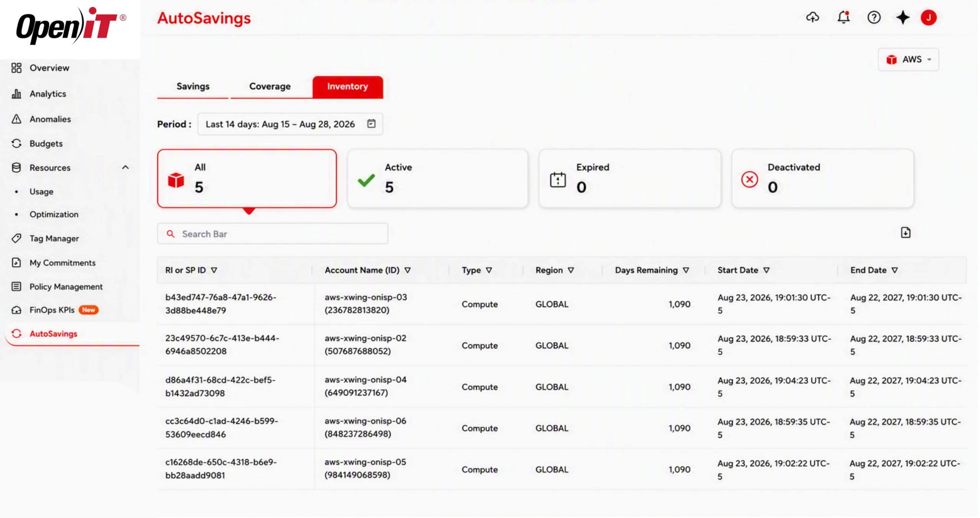Open the Period date range picker
The image size is (980, 518).
(x=290, y=124)
